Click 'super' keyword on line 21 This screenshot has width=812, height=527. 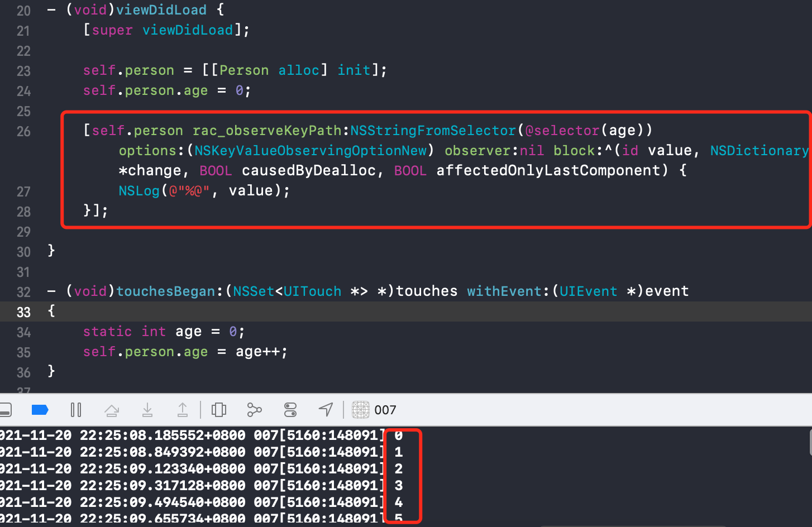tap(112, 30)
